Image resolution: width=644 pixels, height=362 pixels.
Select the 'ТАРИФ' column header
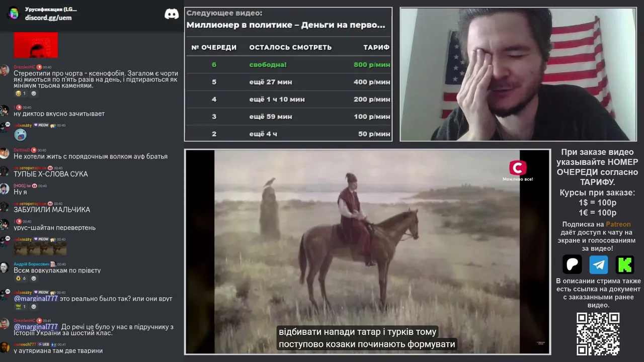click(x=376, y=47)
